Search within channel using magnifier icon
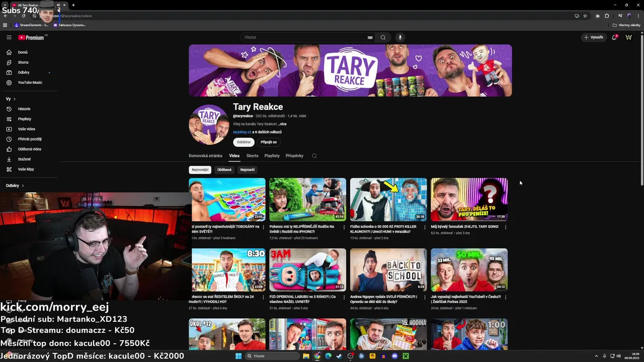The height and width of the screenshot is (362, 644). (314, 156)
